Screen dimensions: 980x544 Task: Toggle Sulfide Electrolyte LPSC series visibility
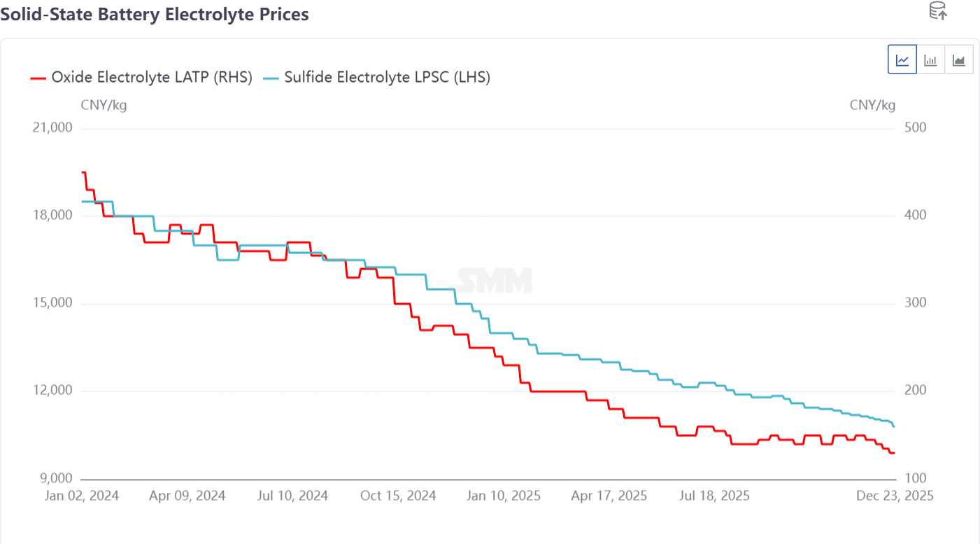tap(387, 78)
